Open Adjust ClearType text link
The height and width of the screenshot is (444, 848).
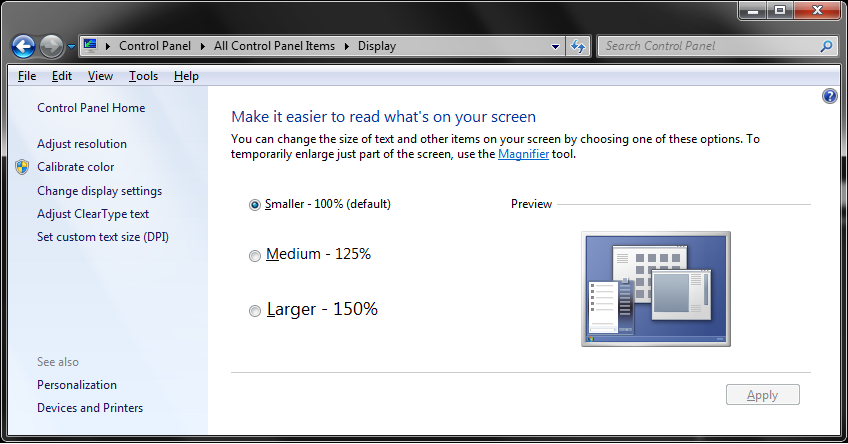tap(92, 214)
